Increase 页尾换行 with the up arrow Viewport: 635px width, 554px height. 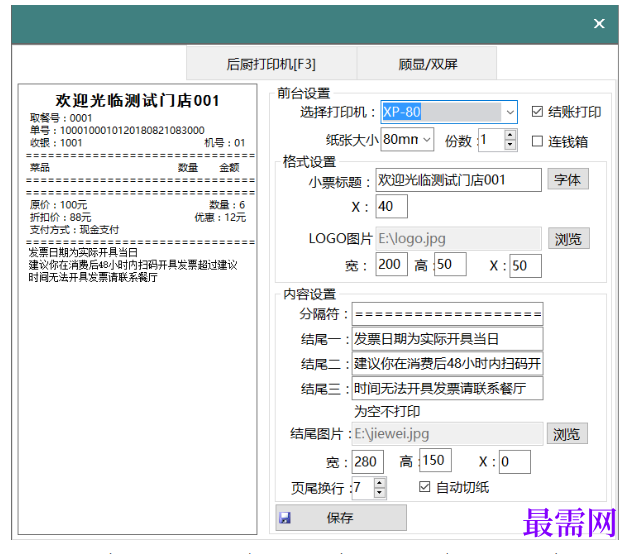(x=379, y=483)
